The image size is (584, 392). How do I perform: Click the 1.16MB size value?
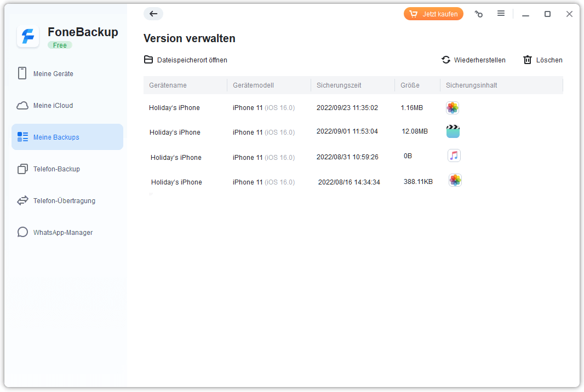pyautogui.click(x=411, y=108)
